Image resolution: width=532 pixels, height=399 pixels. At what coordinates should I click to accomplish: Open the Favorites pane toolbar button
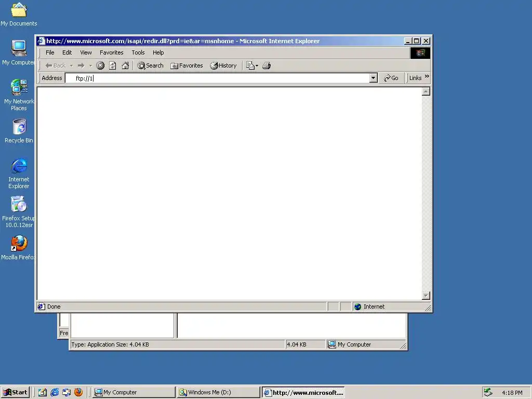point(187,65)
